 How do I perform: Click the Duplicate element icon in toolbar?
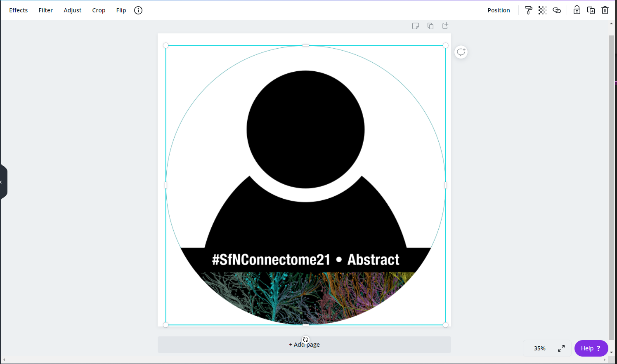point(591,10)
